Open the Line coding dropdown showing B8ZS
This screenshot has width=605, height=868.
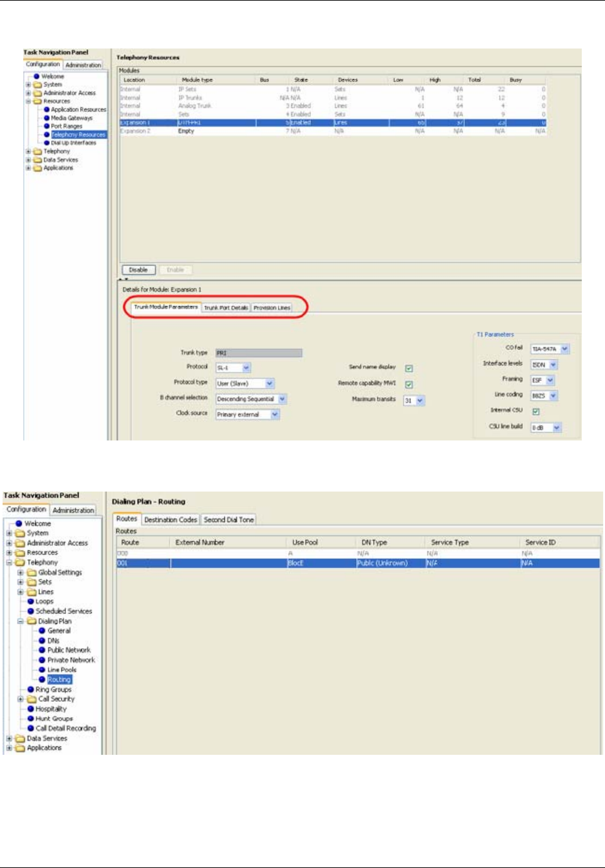544,395
